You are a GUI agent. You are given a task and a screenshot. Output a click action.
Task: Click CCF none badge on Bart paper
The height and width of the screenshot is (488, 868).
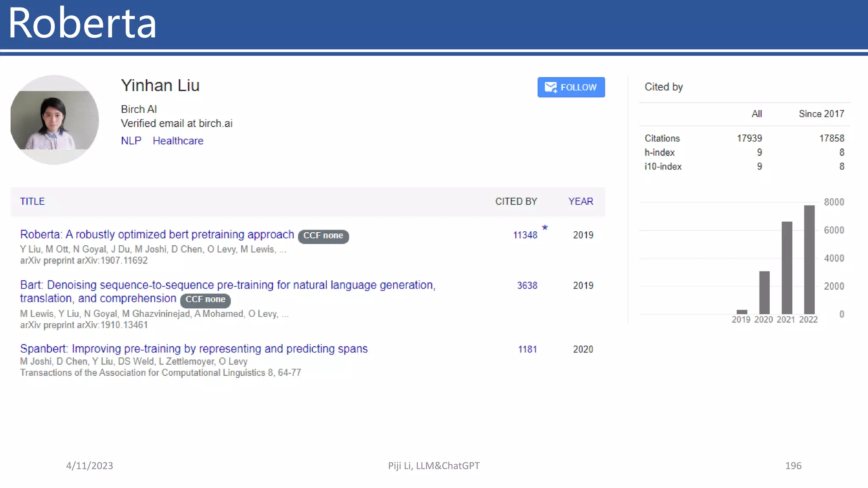pyautogui.click(x=205, y=299)
